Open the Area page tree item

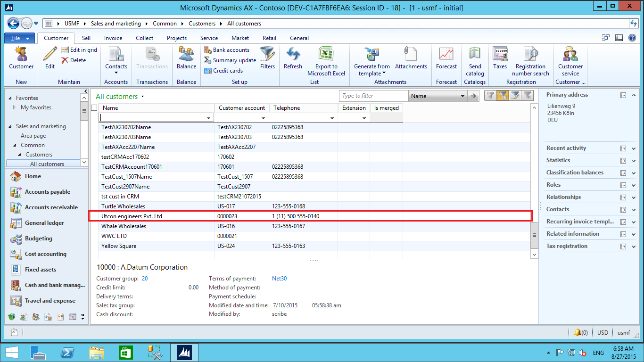pyautogui.click(x=33, y=136)
